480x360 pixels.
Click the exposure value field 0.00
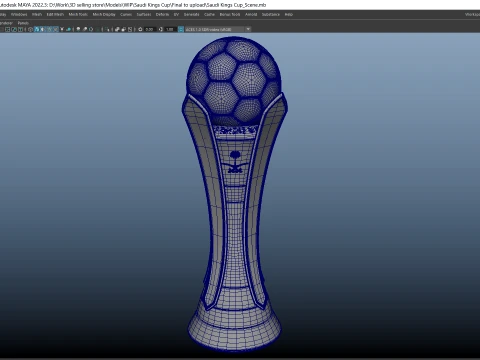click(x=149, y=29)
